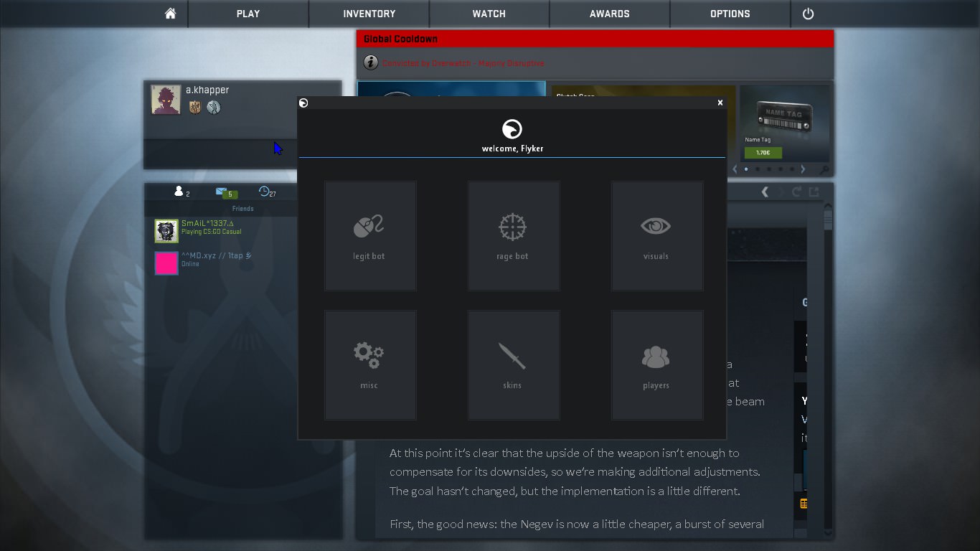
Task: Click the power quit icon
Action: pyautogui.click(x=808, y=14)
